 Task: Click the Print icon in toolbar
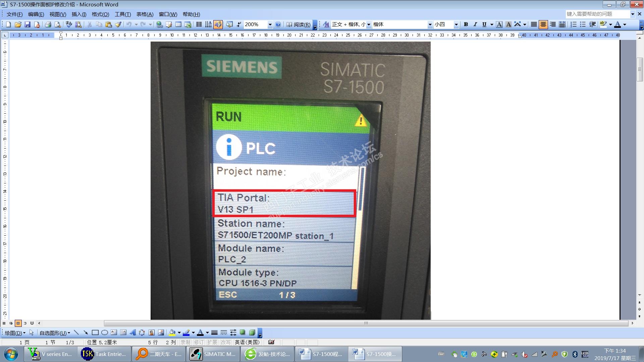[x=48, y=24]
